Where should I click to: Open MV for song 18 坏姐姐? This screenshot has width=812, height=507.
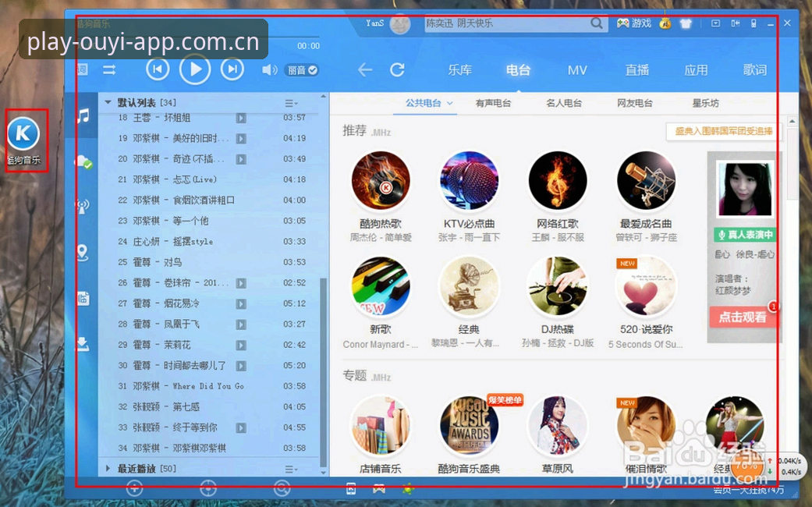pos(241,118)
